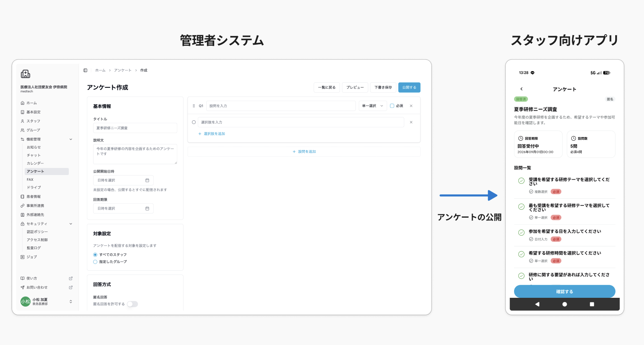Remove the answer choice using its X icon
Image resolution: width=644 pixels, height=345 pixels.
(x=411, y=122)
